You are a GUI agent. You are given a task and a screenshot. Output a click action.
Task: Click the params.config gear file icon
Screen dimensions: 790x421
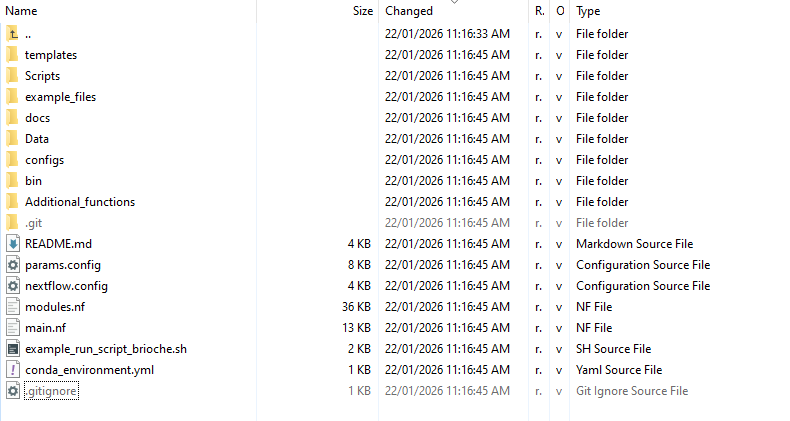[12, 265]
